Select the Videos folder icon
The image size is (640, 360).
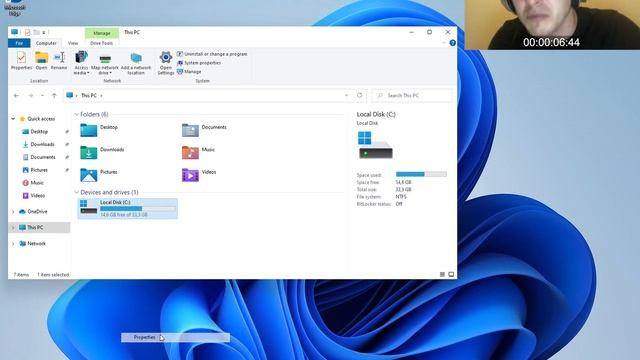(190, 175)
